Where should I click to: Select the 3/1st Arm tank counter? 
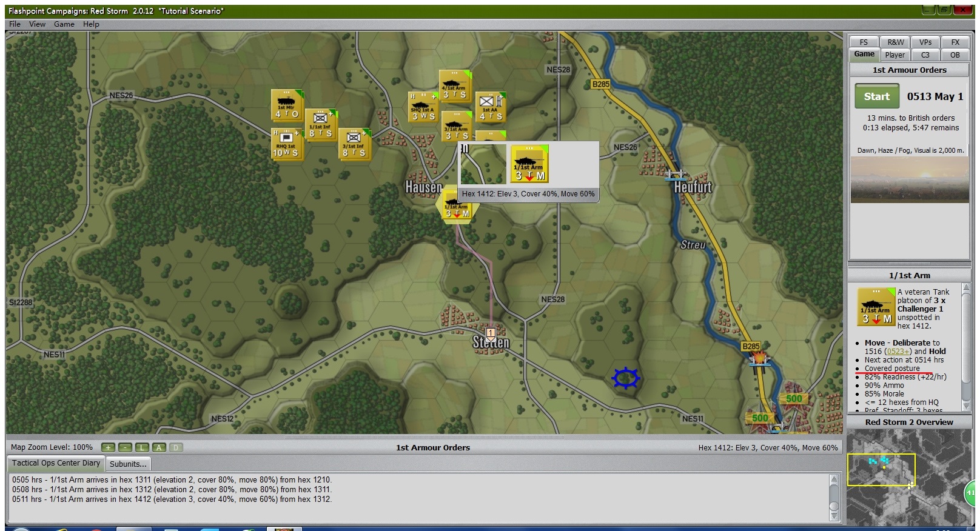(x=457, y=126)
